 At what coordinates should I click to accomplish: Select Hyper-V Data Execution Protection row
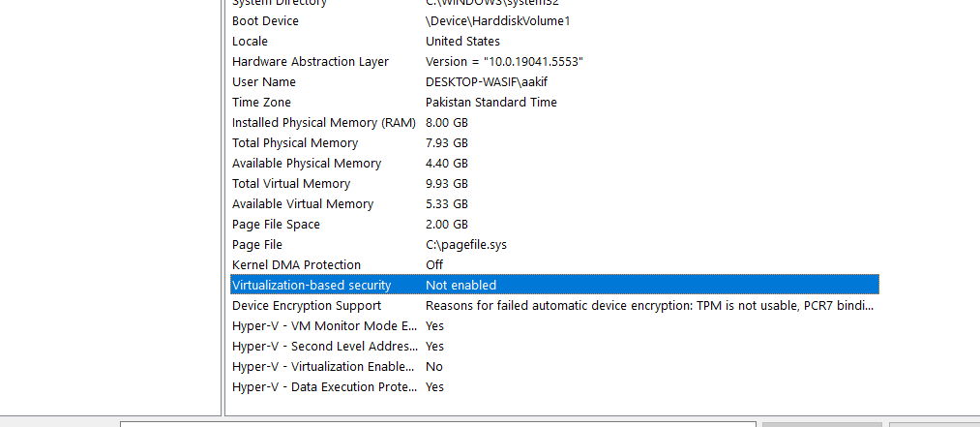[x=324, y=387]
